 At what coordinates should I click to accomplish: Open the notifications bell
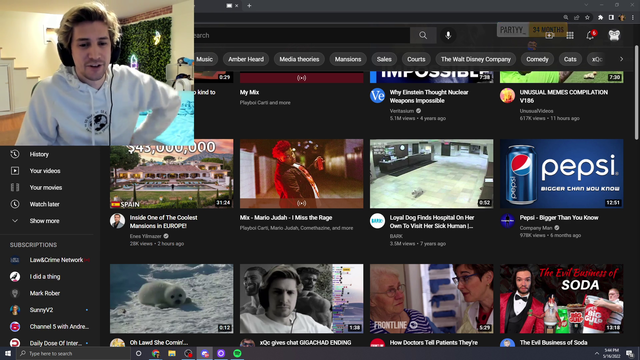point(591,36)
